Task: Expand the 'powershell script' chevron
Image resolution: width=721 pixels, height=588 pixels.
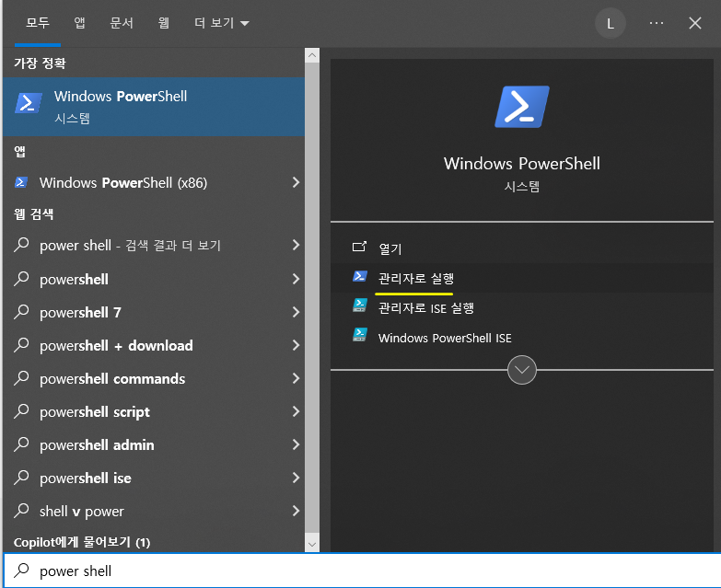Action: pos(297,411)
